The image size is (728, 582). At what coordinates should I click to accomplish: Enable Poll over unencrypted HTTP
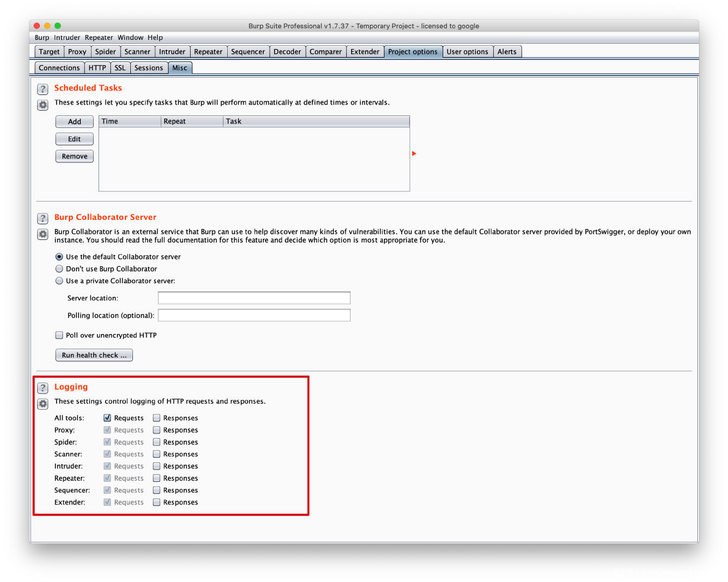(60, 335)
